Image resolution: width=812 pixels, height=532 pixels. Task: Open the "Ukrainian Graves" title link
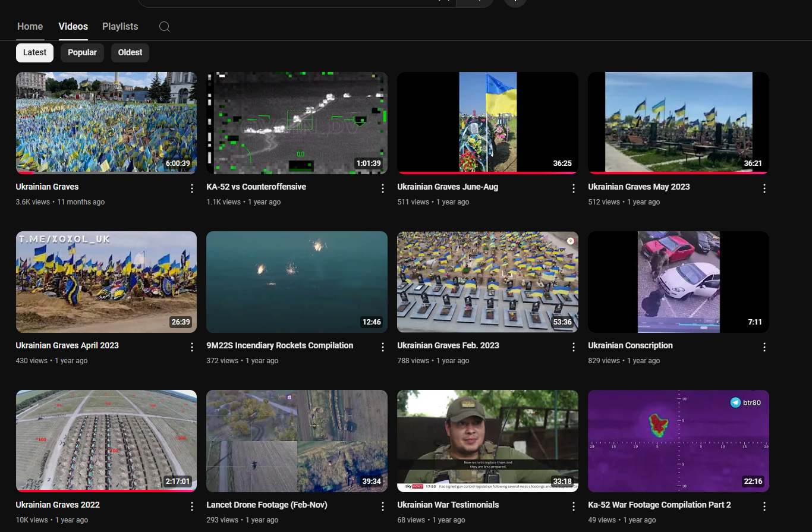[x=47, y=187]
